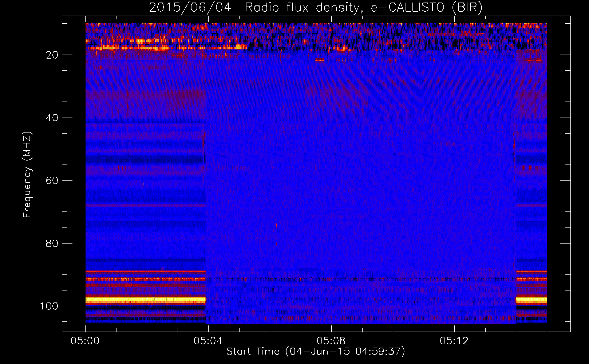The width and height of the screenshot is (589, 364).
Task: Click the '05:04' time tick label
Action: (x=208, y=341)
